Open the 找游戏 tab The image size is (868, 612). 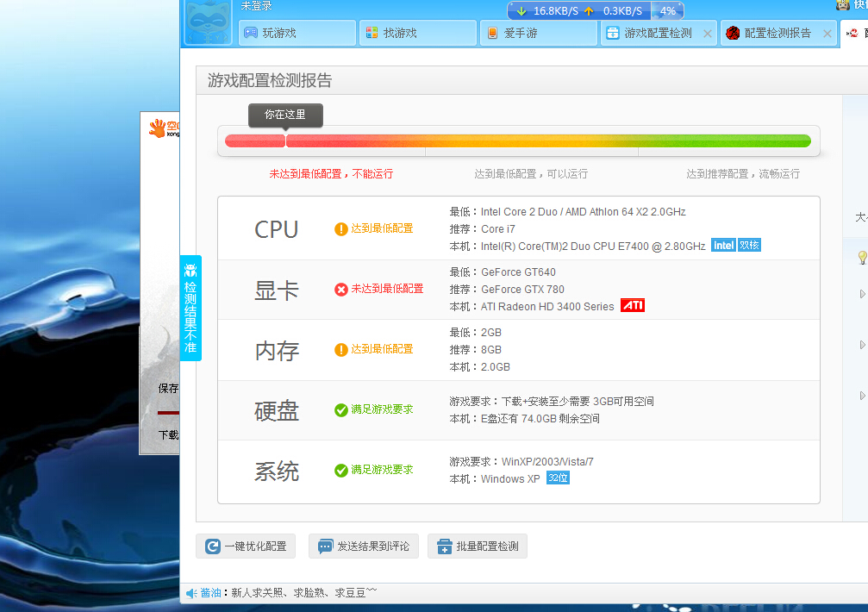coord(418,34)
